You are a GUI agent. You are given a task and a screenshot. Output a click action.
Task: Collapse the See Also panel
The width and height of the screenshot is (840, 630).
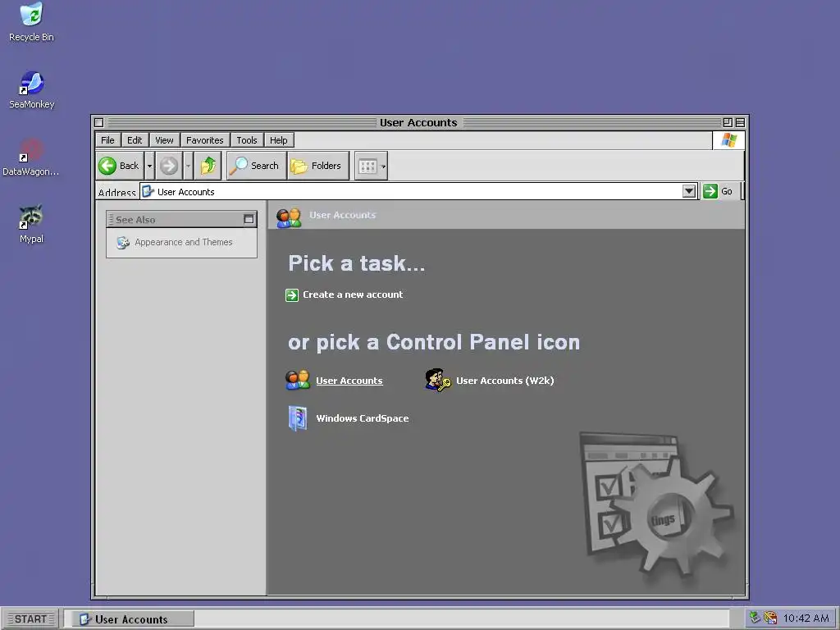(x=249, y=218)
